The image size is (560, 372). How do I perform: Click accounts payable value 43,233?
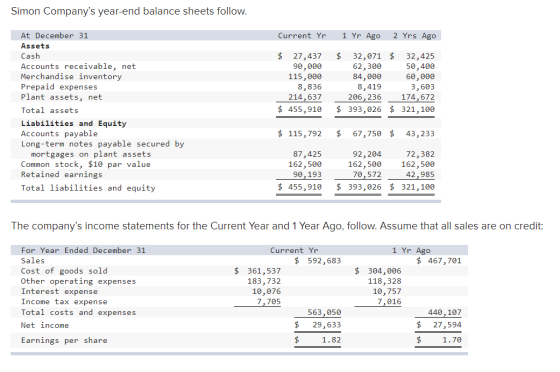tap(420, 134)
